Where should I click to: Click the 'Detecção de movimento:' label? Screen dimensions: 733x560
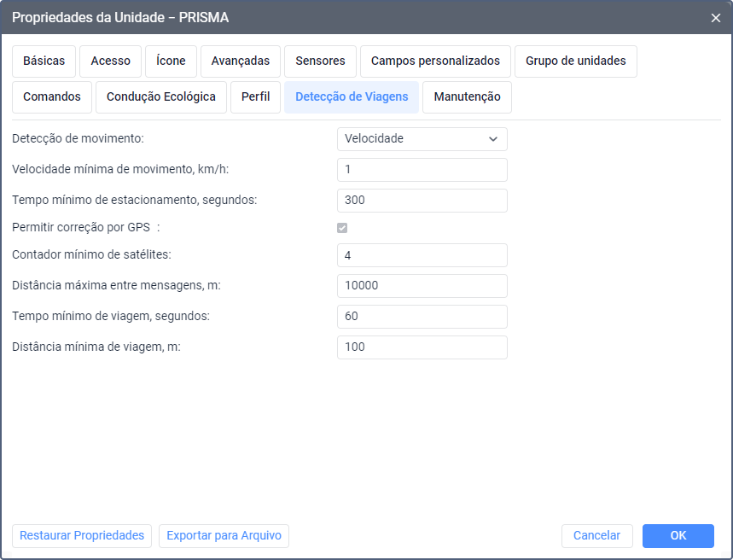click(x=78, y=139)
